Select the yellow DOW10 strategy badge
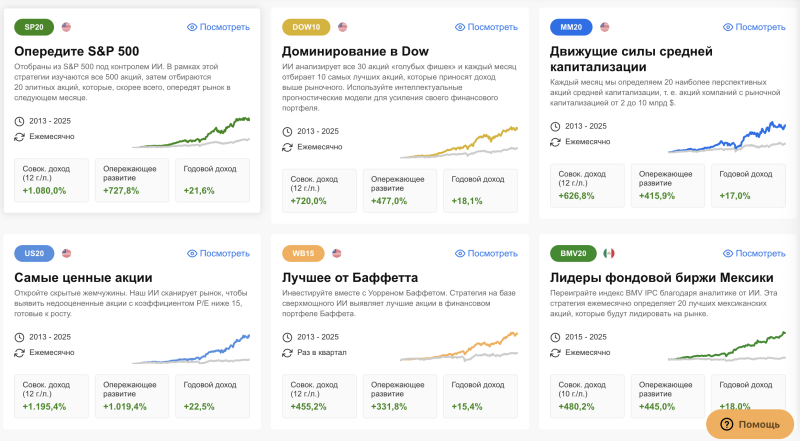 [x=305, y=27]
